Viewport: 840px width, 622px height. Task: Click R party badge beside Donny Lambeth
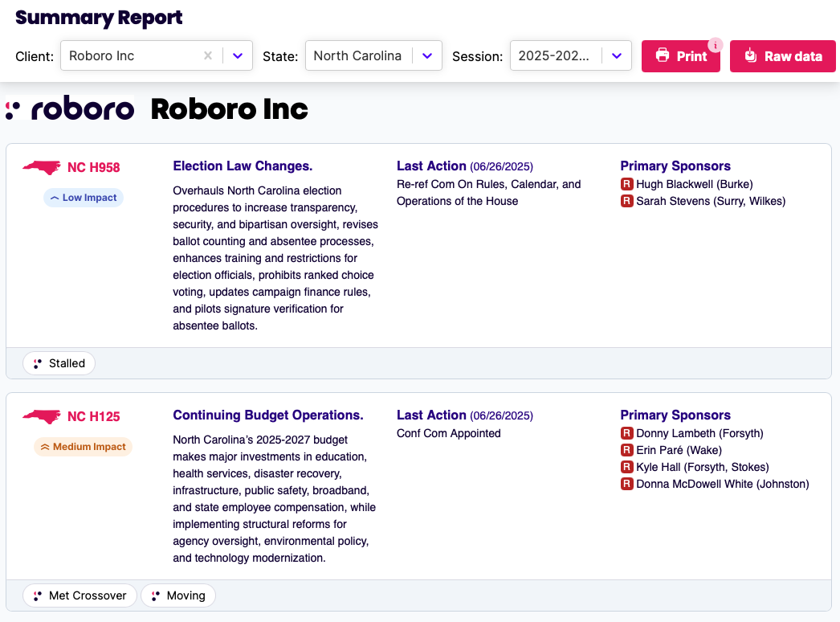coord(626,433)
